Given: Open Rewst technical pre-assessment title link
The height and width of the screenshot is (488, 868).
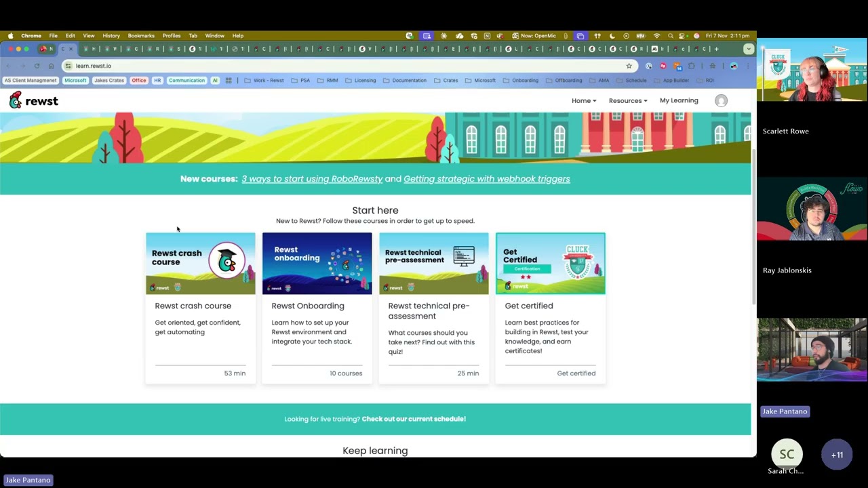Looking at the screenshot, I should coord(429,311).
